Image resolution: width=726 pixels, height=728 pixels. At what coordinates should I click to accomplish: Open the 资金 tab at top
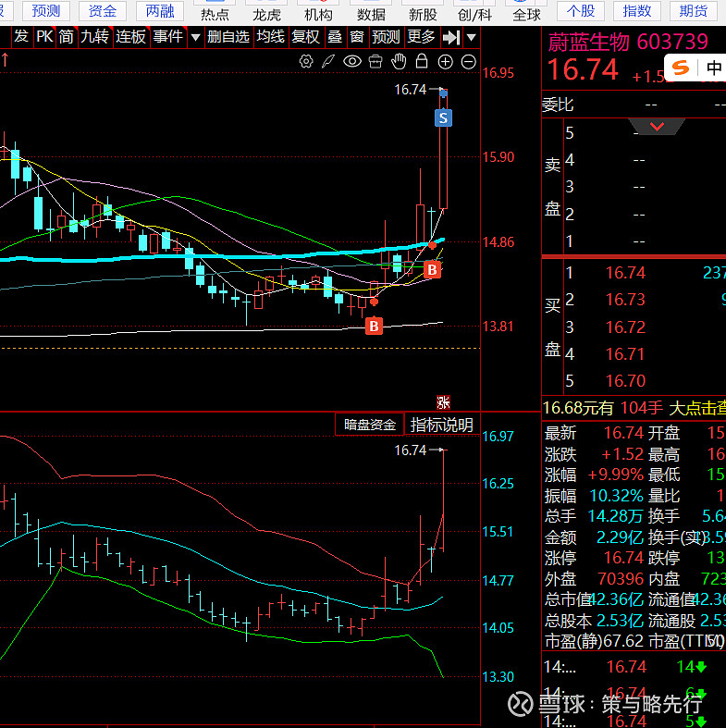pos(103,11)
